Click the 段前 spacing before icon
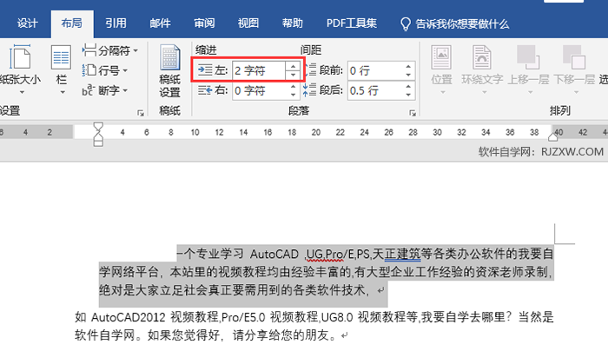Viewport: 608px width, 364px height. pyautogui.click(x=310, y=70)
